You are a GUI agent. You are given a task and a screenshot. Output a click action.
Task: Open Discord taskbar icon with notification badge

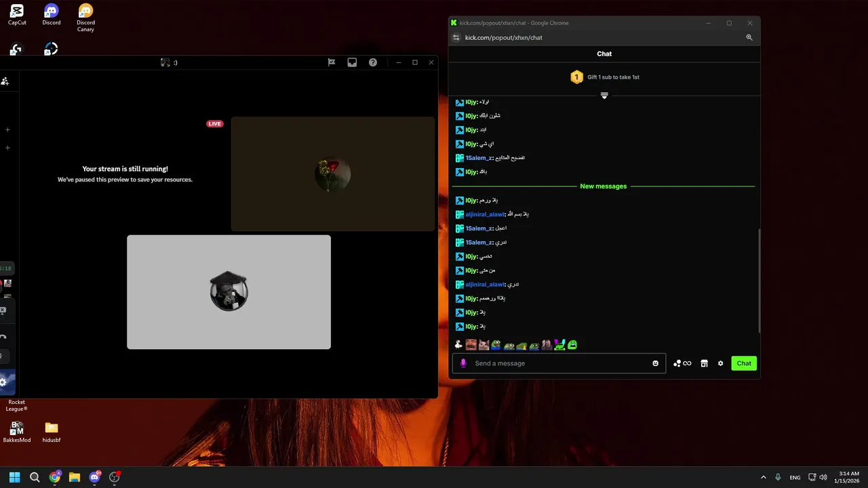coord(95,477)
